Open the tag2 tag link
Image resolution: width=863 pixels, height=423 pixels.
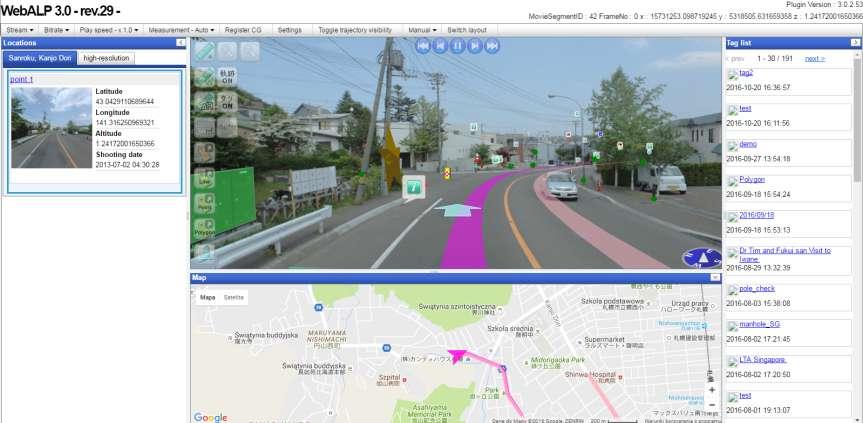click(746, 73)
